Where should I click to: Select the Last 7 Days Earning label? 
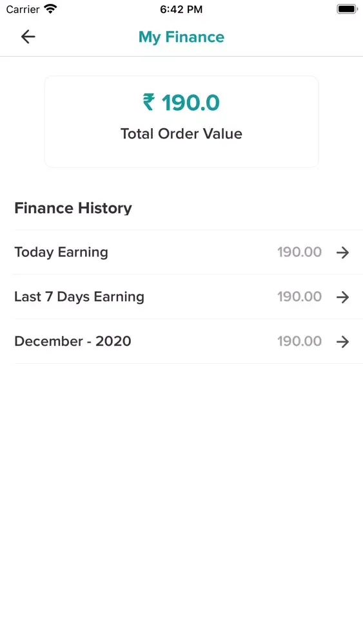79,296
